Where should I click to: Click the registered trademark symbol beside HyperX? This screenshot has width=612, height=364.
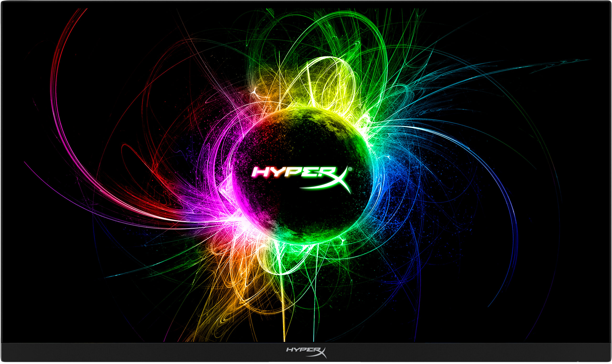pyautogui.click(x=350, y=169)
